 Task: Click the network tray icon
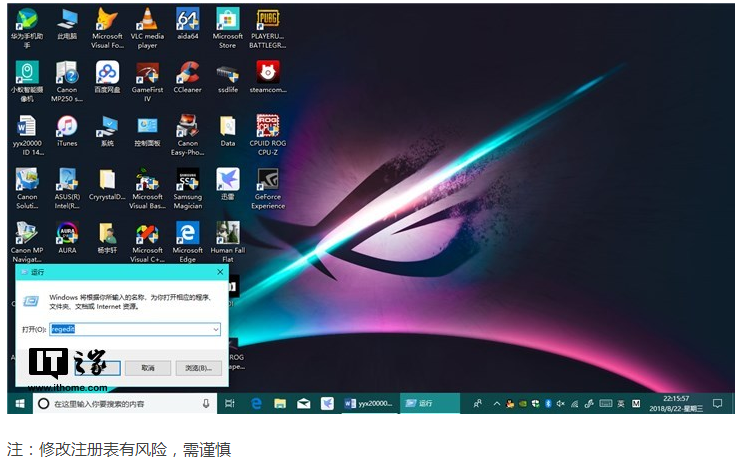(575, 404)
